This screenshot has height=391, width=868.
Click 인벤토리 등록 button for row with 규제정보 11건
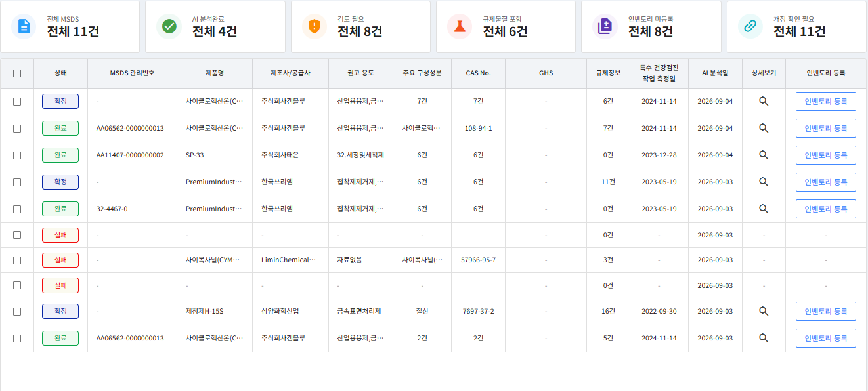pos(825,182)
